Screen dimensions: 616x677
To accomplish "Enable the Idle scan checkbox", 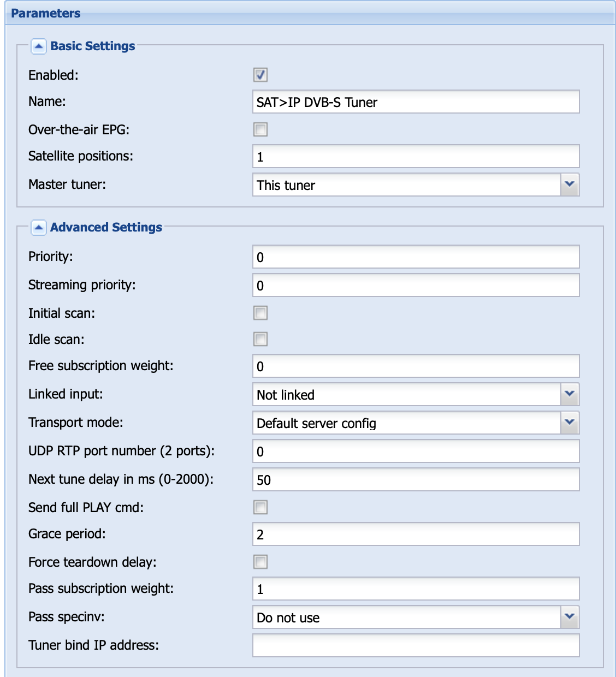I will [x=260, y=339].
